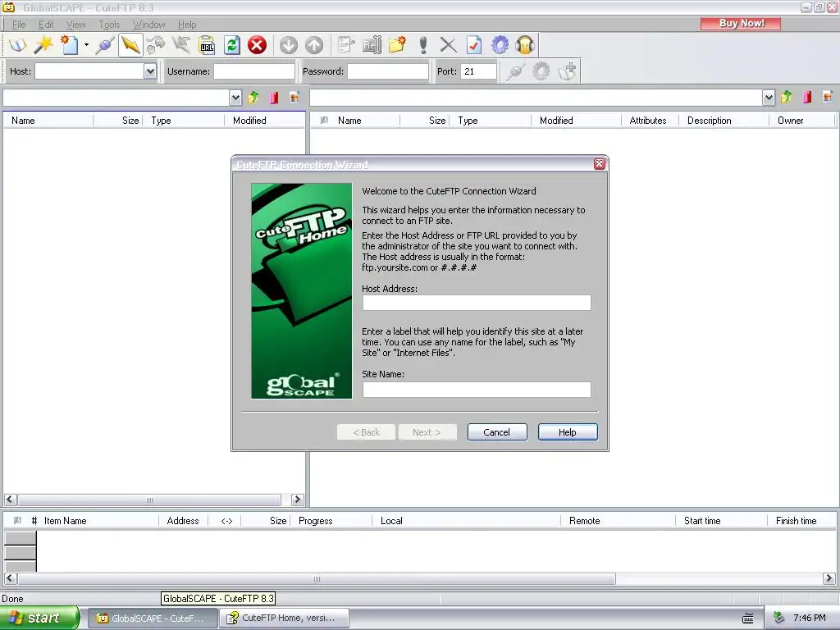840x630 pixels.
Task: Click remote pane red bookmark icon
Action: click(807, 98)
